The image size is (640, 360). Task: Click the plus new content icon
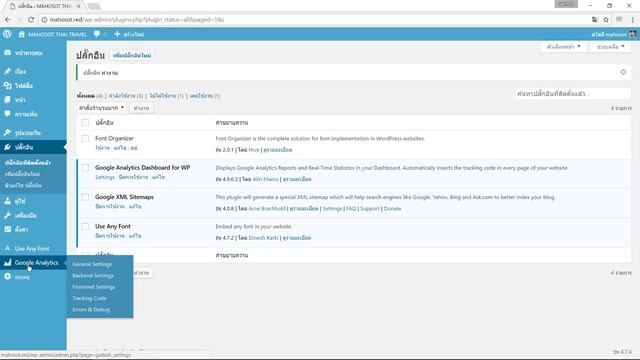pyautogui.click(x=117, y=34)
